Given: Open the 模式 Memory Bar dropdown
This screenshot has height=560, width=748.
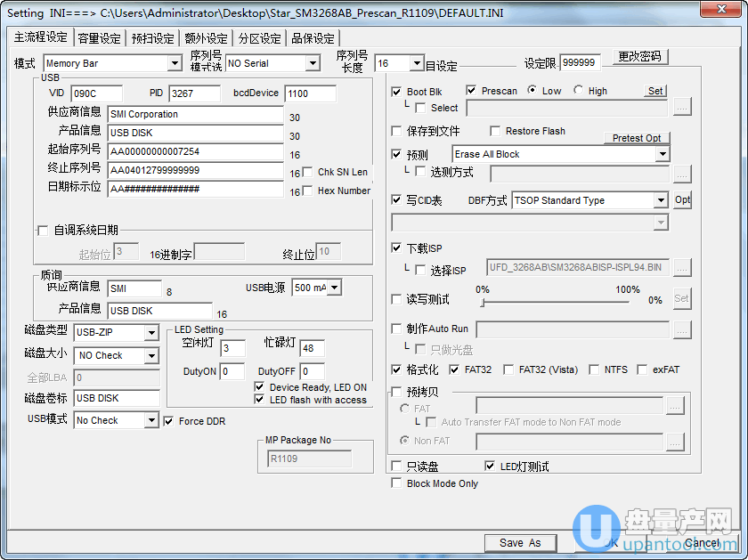Looking at the screenshot, I should [175, 63].
